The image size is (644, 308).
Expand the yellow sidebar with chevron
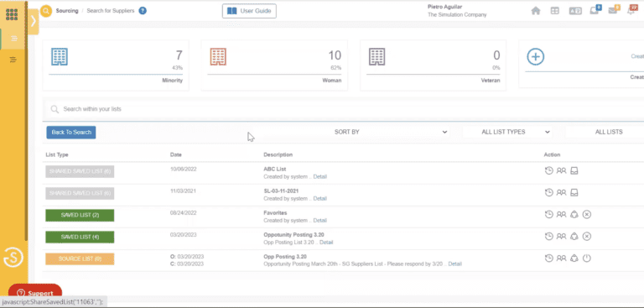pyautogui.click(x=34, y=21)
